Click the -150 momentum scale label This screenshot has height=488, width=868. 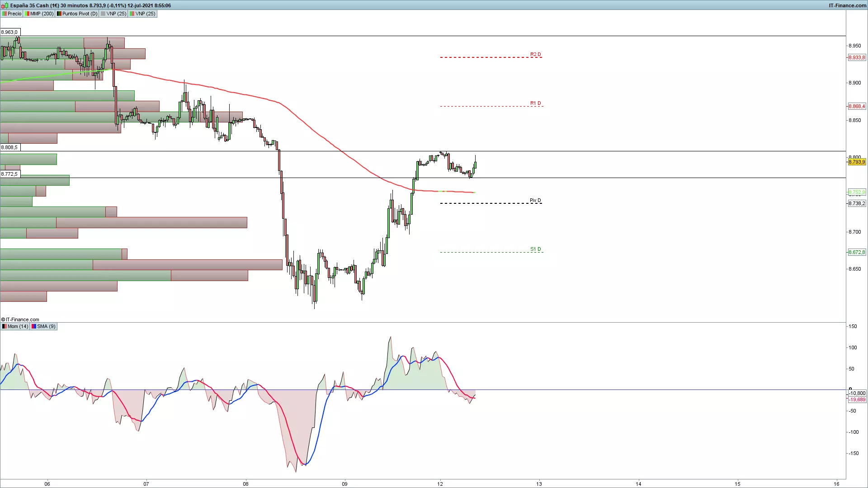[854, 453]
